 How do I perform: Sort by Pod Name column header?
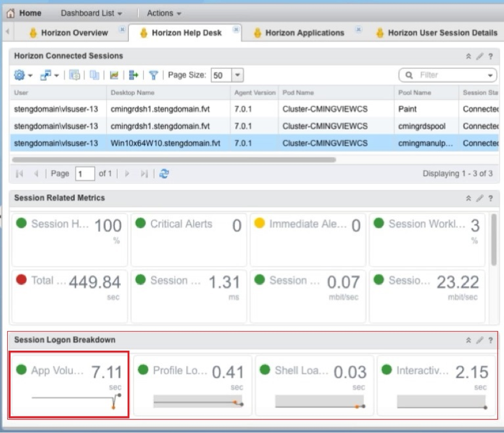(x=336, y=93)
